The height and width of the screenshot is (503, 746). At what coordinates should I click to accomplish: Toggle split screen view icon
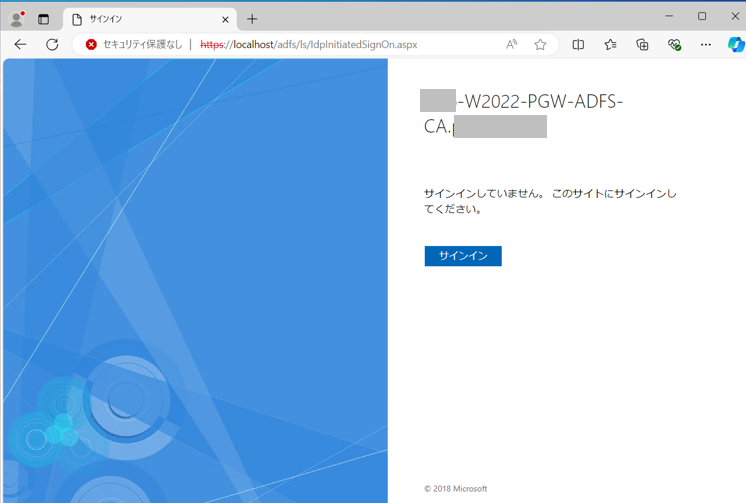click(578, 45)
